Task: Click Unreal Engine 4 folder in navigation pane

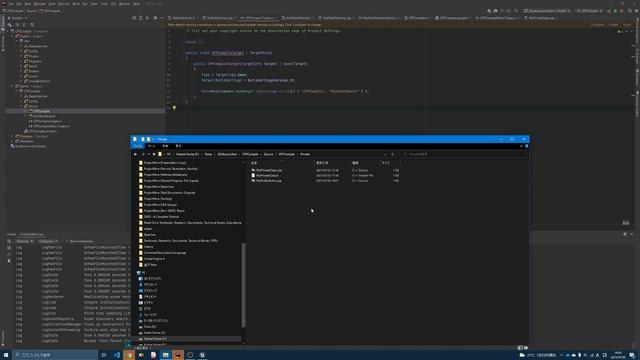Action: (x=152, y=259)
